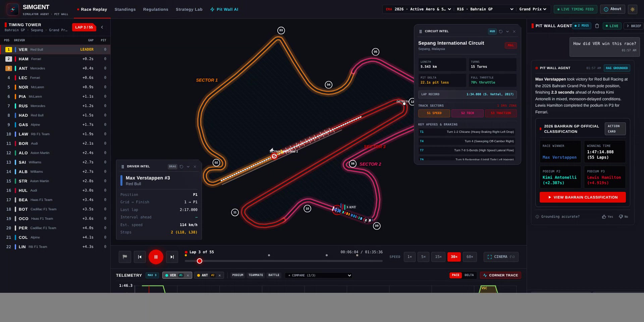Grab the Circuit Intel drag handle
This screenshot has width=644, height=322.
[421, 31]
